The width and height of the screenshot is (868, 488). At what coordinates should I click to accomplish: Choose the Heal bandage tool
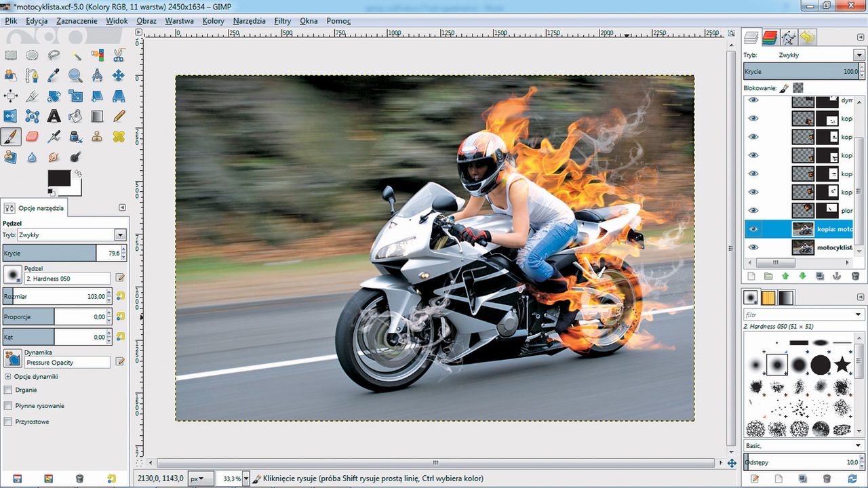pos(119,136)
